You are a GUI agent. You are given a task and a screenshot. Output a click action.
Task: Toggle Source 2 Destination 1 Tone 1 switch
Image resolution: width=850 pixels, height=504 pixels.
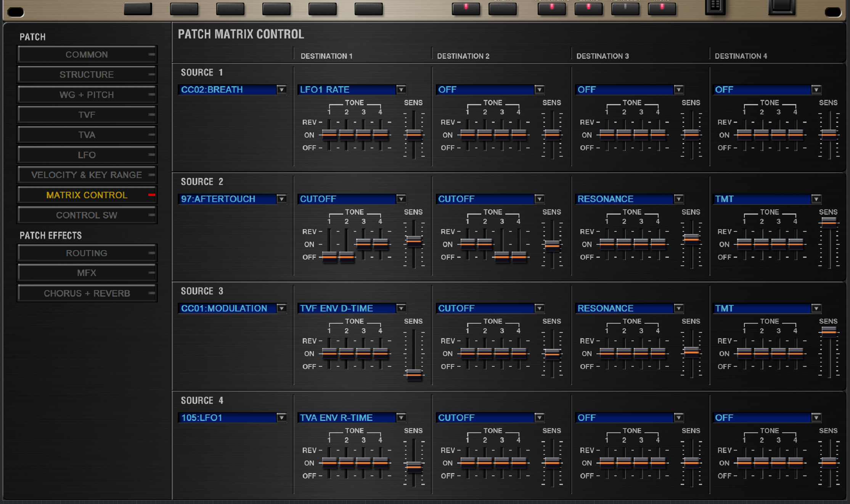tap(329, 257)
